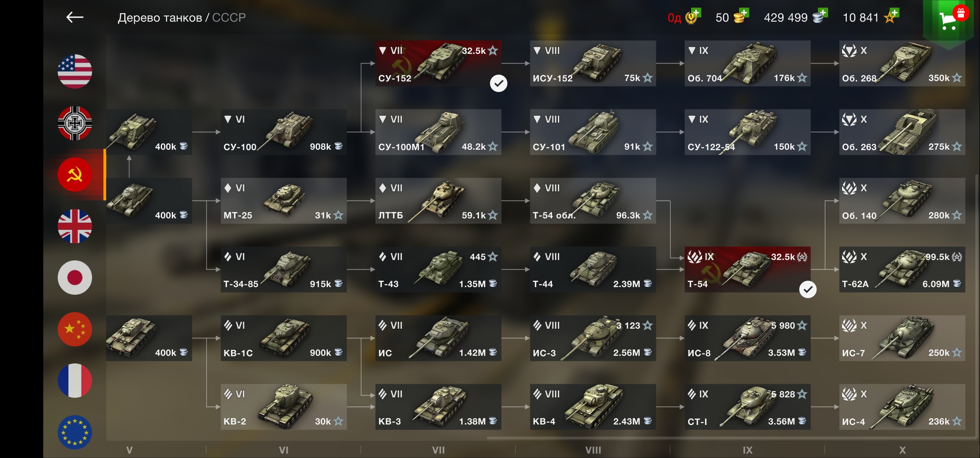Select the Germany flag nation
The height and width of the screenshot is (458, 980).
pyautogui.click(x=75, y=123)
